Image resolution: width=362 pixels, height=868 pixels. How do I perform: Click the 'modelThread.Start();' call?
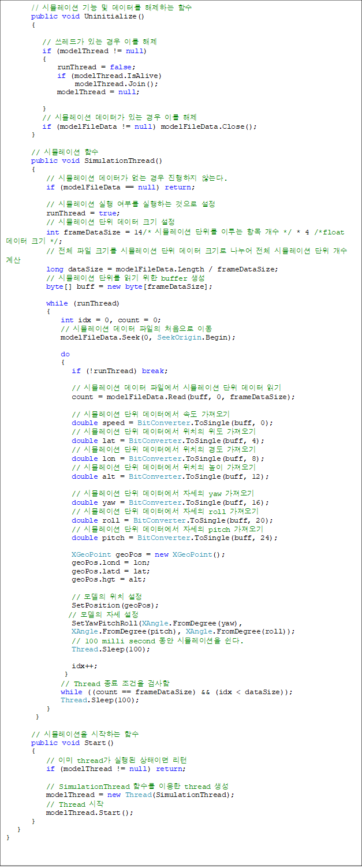click(x=89, y=813)
